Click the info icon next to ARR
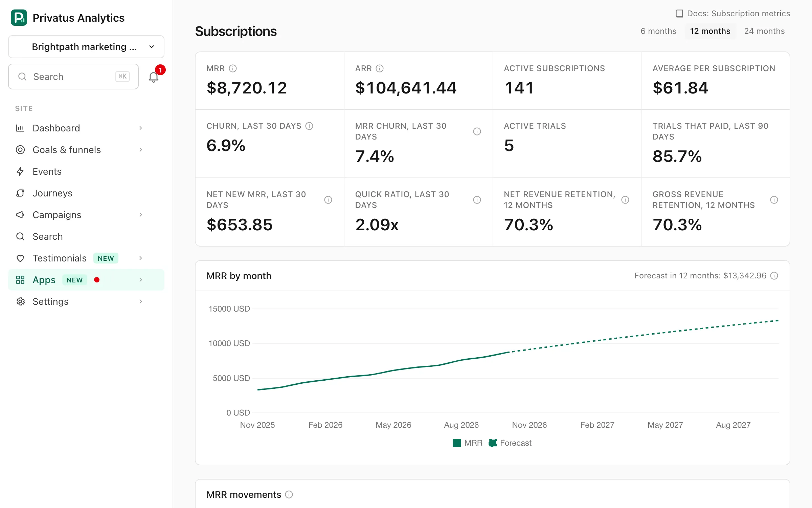Image resolution: width=812 pixels, height=508 pixels. click(x=380, y=68)
